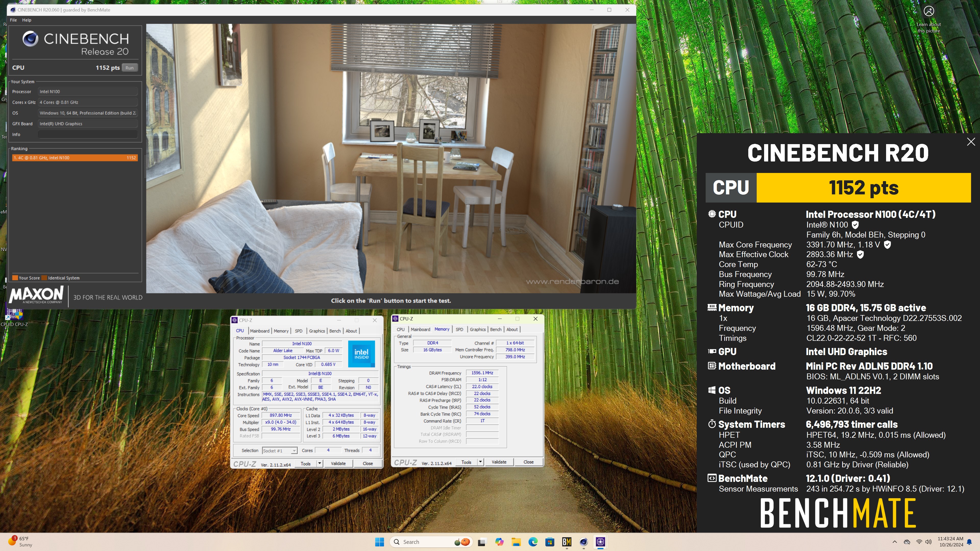Switch to BenchMate via its taskbar icon
Viewport: 980px width, 551px height.
[567, 542]
